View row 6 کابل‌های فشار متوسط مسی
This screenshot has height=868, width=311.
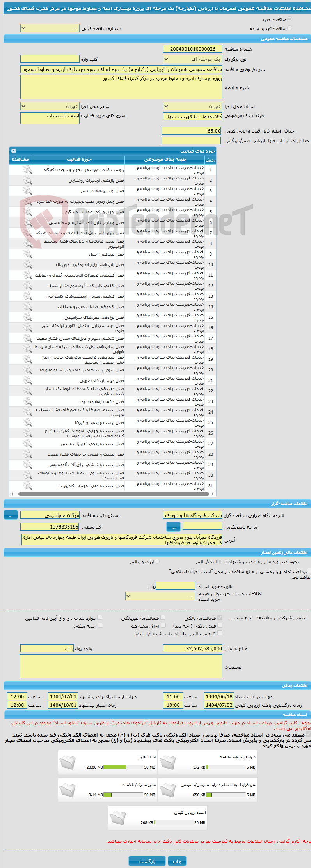27,222
